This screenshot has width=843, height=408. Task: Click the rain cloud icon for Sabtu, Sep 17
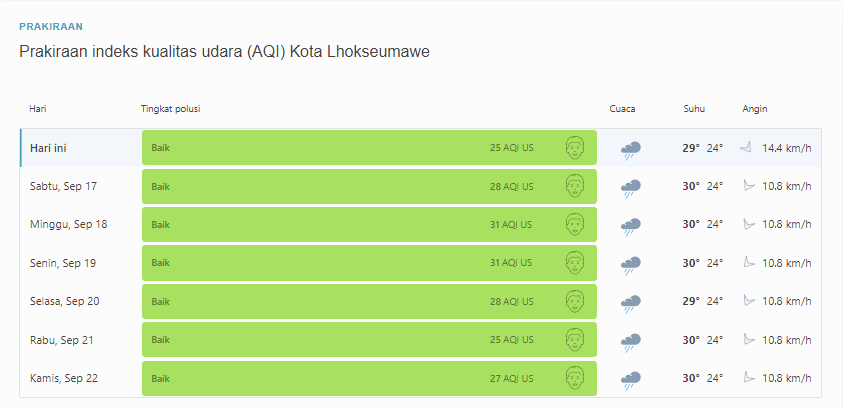coord(631,188)
